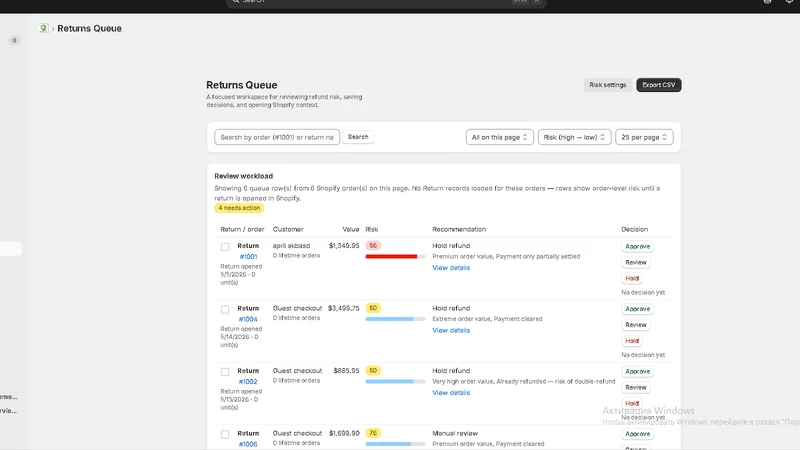This screenshot has height=450, width=800.
Task: Click the Customer column header
Action: pos(288,230)
